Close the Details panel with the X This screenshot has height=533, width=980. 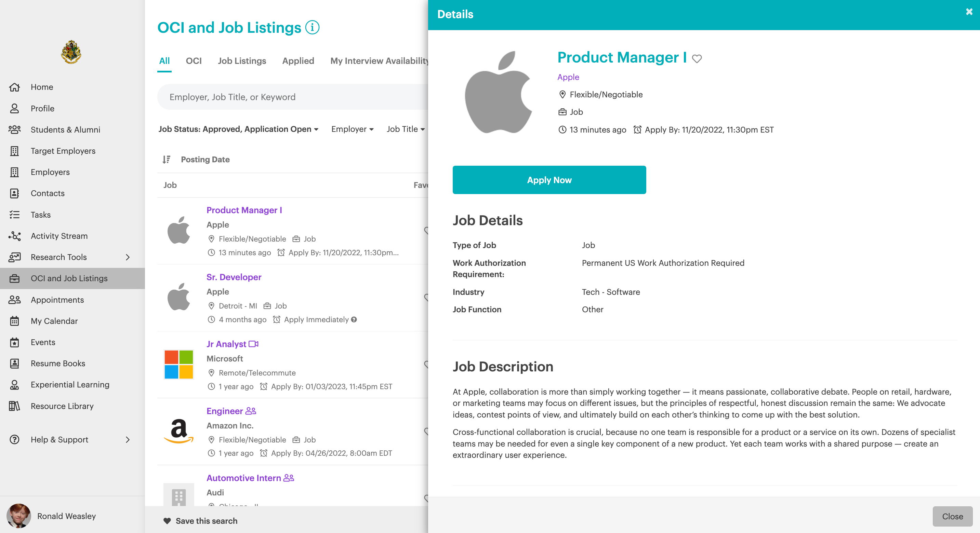(969, 12)
